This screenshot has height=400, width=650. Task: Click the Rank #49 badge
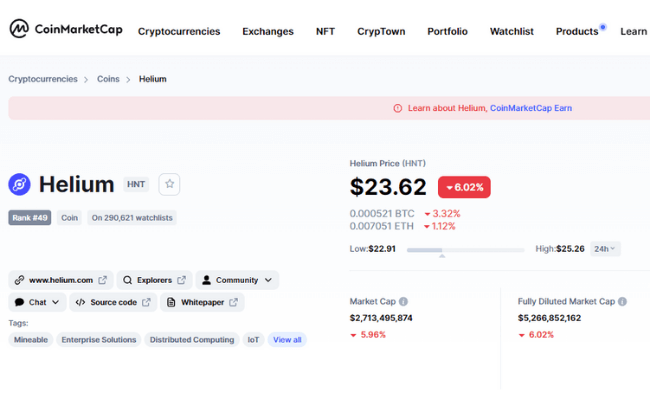pyautogui.click(x=29, y=218)
